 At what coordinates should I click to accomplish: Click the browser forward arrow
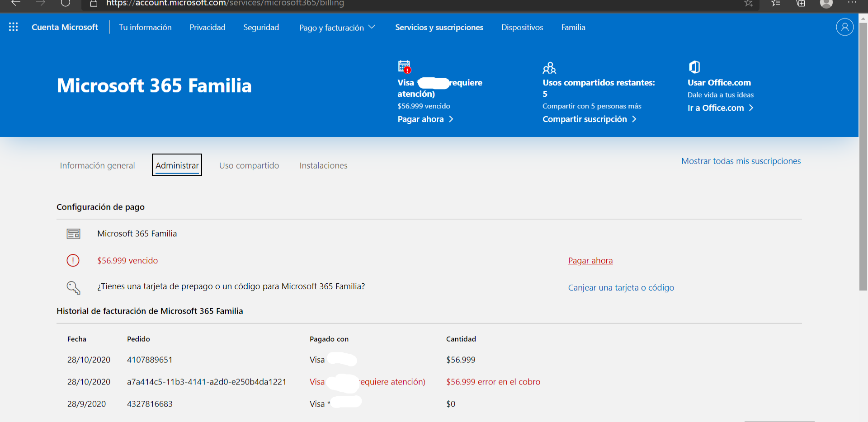click(x=41, y=3)
